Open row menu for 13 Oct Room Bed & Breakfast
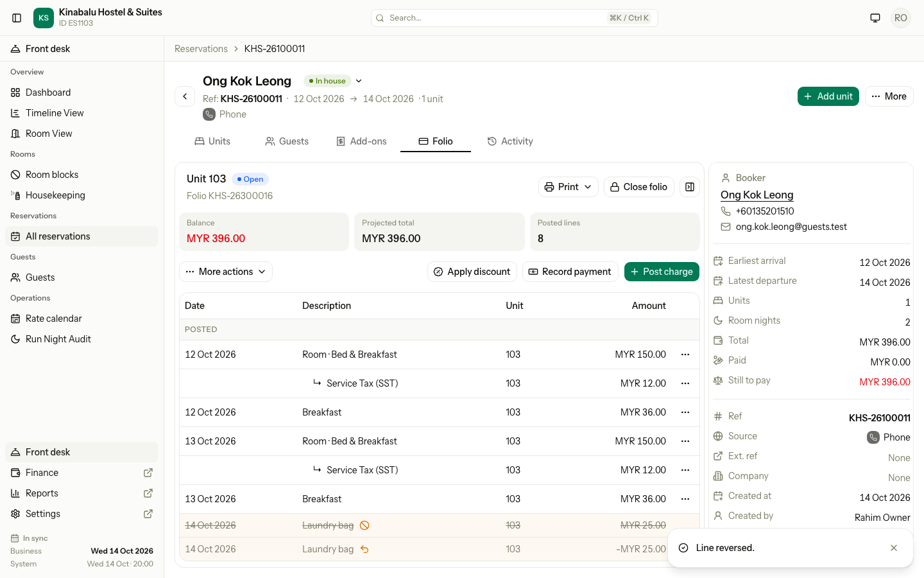Viewport: 924px width, 578px height. click(x=685, y=441)
